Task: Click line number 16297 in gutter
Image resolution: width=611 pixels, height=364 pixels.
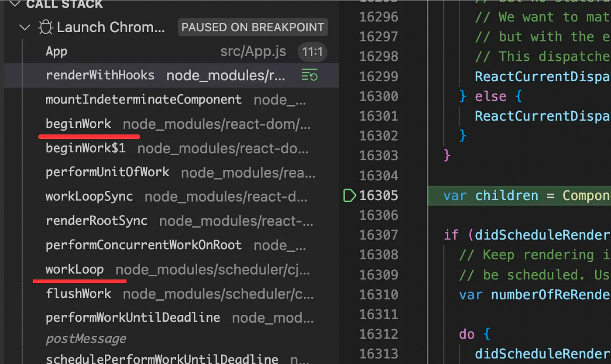Action: (379, 37)
